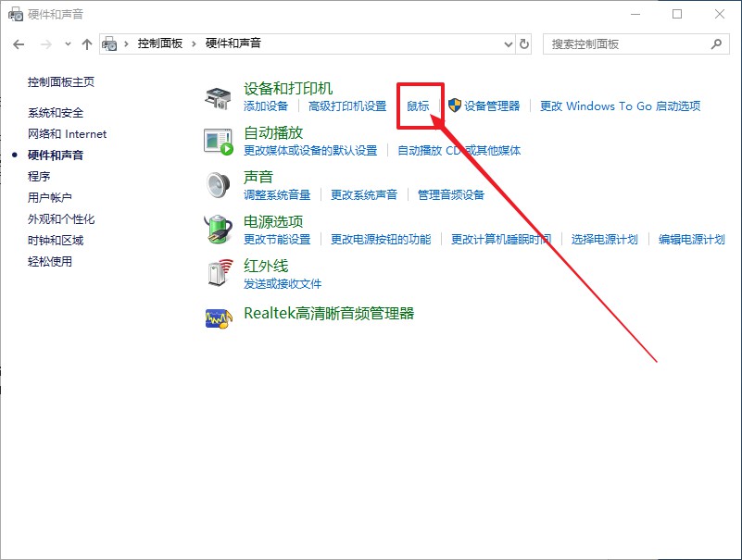
Task: Open the 自动播放 heading
Action: click(x=273, y=133)
